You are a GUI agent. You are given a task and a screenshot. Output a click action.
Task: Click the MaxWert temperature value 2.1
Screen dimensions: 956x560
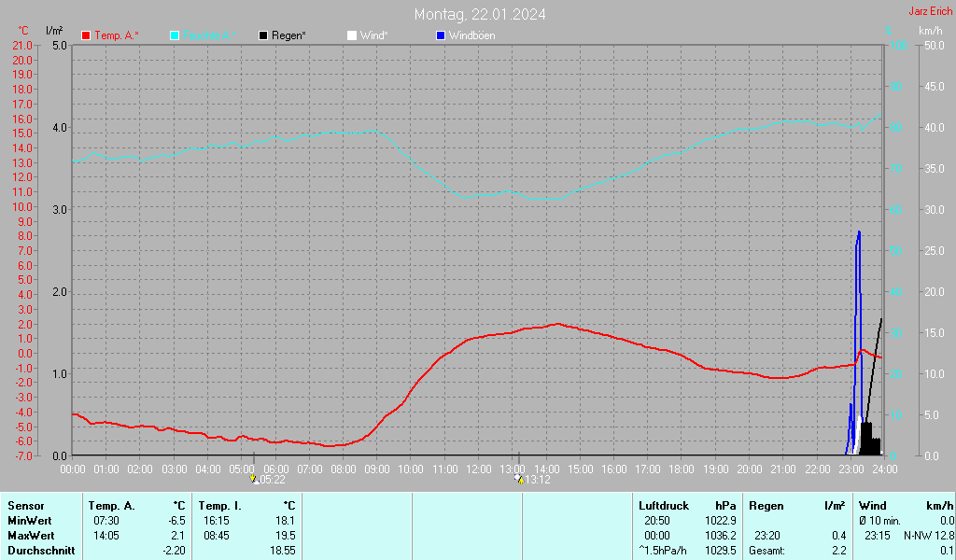[x=176, y=536]
